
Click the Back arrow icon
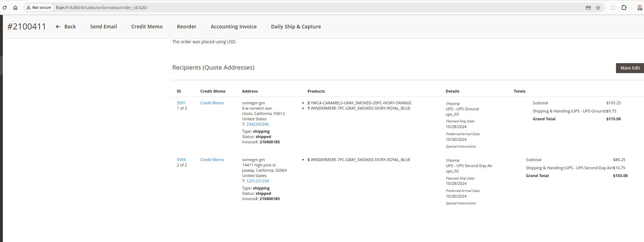point(58,27)
